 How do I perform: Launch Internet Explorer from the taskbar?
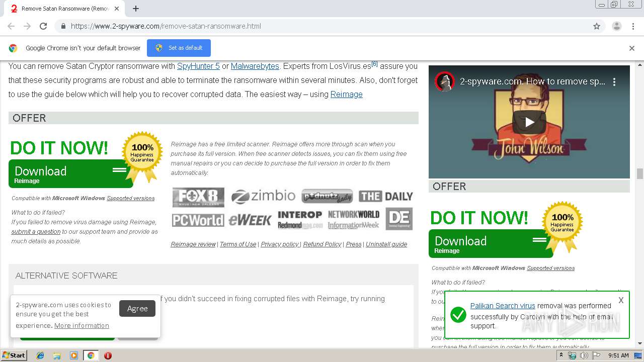click(x=40, y=355)
